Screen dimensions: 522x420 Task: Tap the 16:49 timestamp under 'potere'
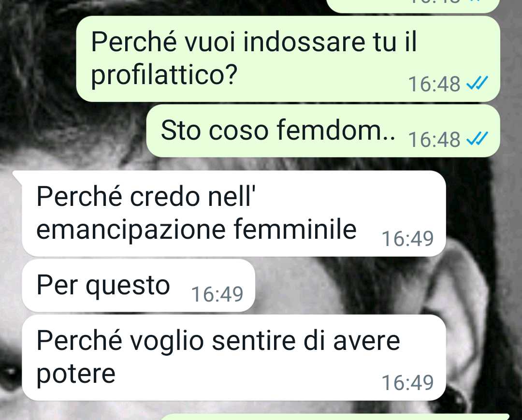tap(407, 382)
